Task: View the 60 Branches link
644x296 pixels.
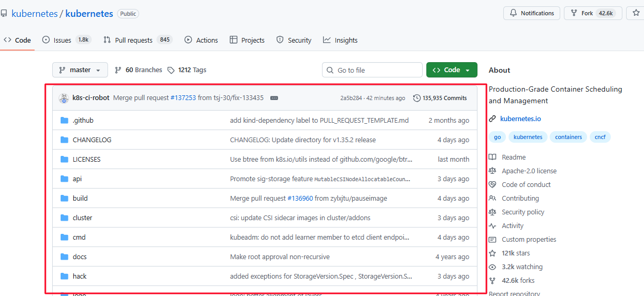Action: click(x=138, y=70)
